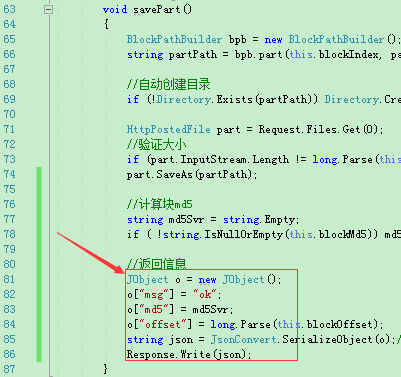Collapse the savePart method outline toggle

click(x=48, y=10)
